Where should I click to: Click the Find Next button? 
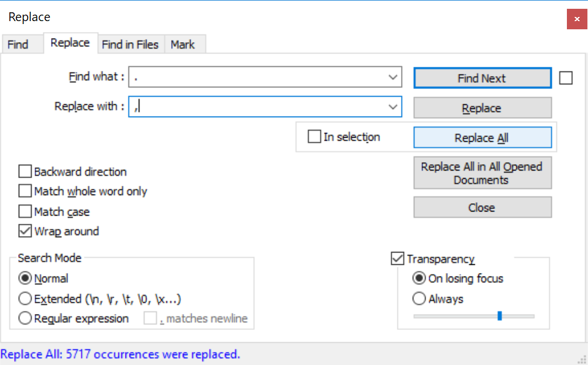(482, 79)
